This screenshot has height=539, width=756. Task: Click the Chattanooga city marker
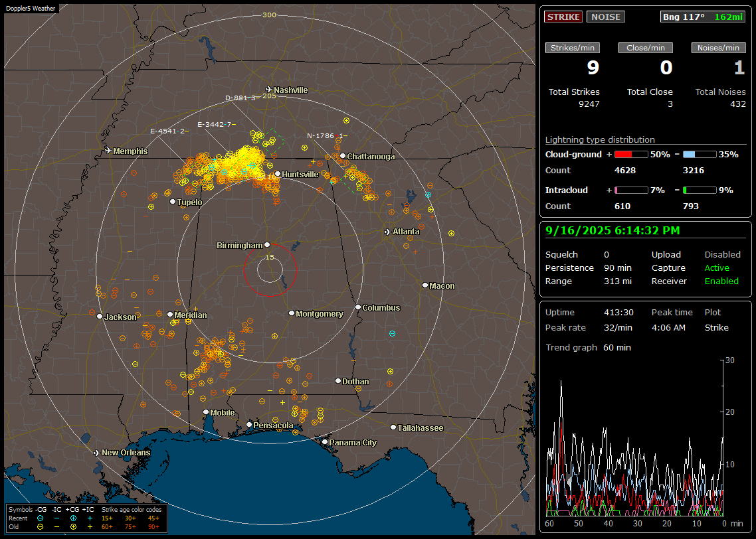pyautogui.click(x=343, y=155)
